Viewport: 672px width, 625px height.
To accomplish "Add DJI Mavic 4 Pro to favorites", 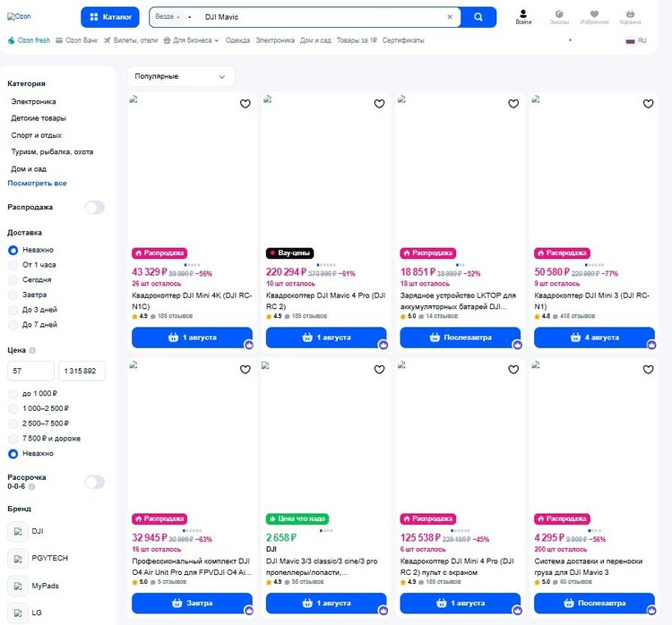I will (379, 104).
